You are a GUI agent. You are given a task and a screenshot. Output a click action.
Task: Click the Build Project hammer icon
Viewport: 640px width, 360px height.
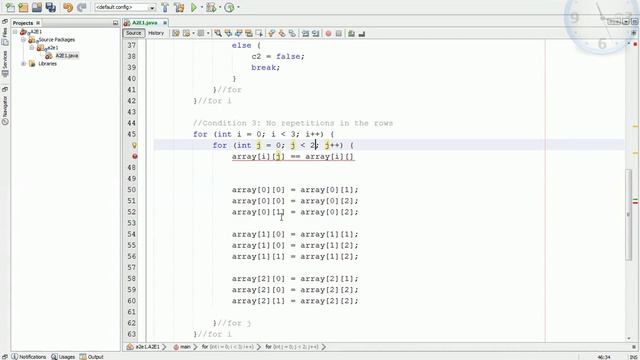pyautogui.click(x=165, y=7)
